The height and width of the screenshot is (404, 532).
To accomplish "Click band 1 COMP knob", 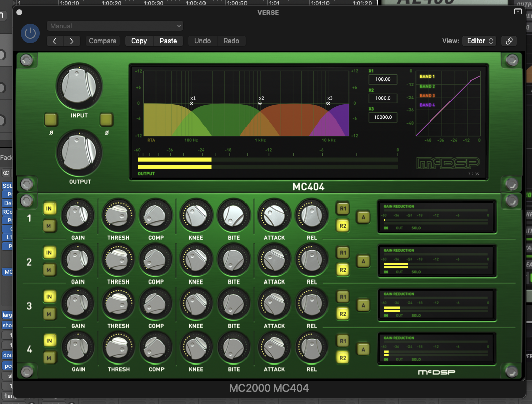I will [155, 216].
